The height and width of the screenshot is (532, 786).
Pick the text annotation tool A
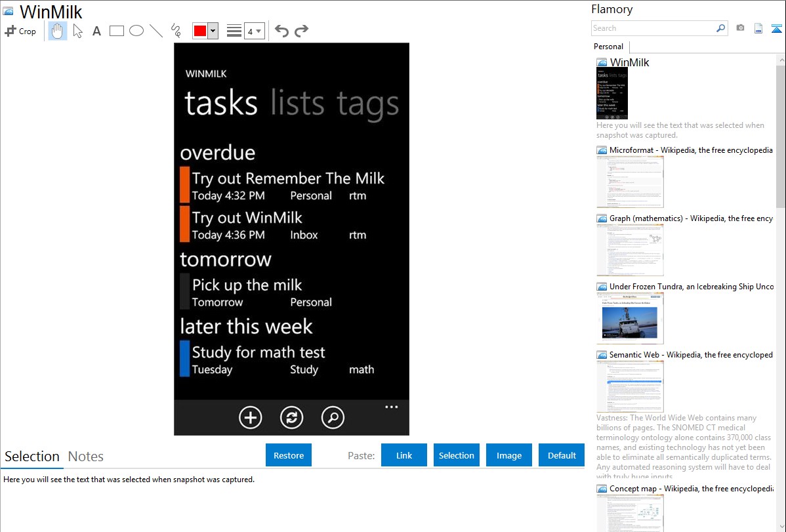(96, 31)
